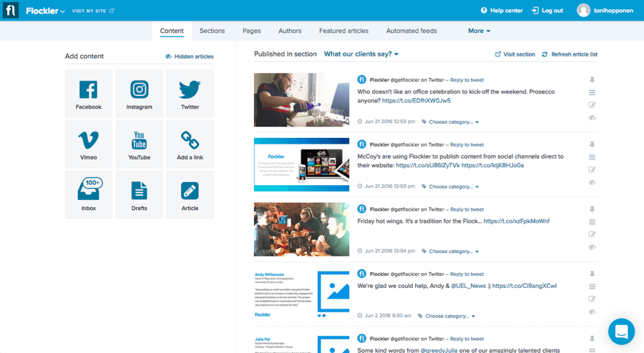644x353 pixels.
Task: Pin the Prosecco office celebration tweet
Action: click(592, 79)
